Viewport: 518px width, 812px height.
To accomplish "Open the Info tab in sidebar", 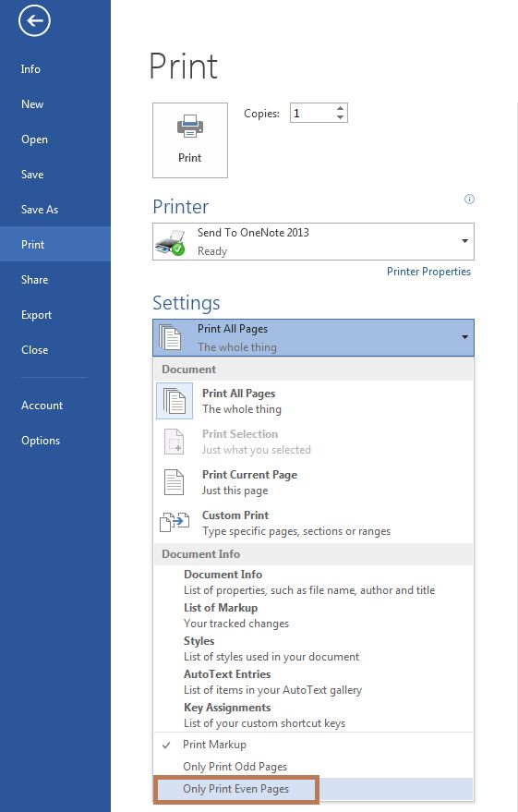I will tap(55, 69).
